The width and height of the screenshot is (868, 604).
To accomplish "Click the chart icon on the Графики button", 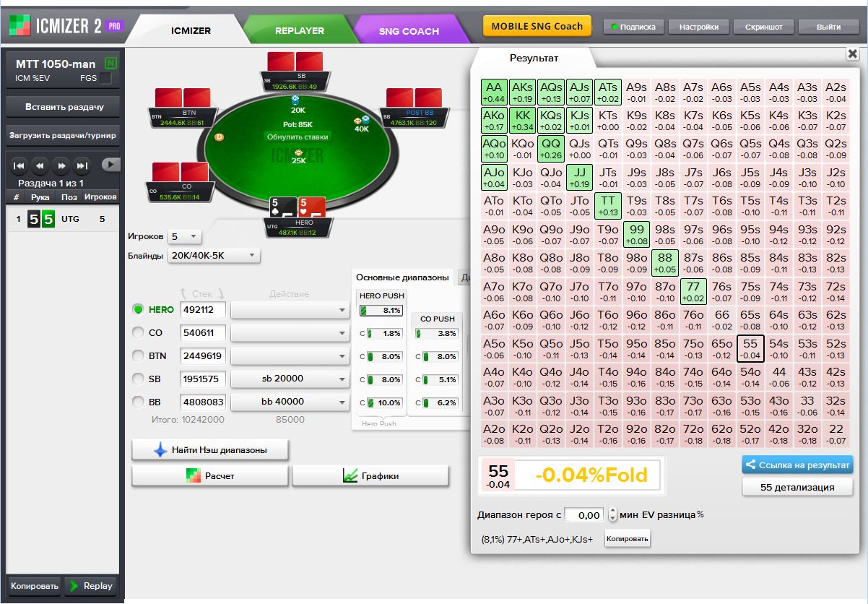I will tap(350, 476).
